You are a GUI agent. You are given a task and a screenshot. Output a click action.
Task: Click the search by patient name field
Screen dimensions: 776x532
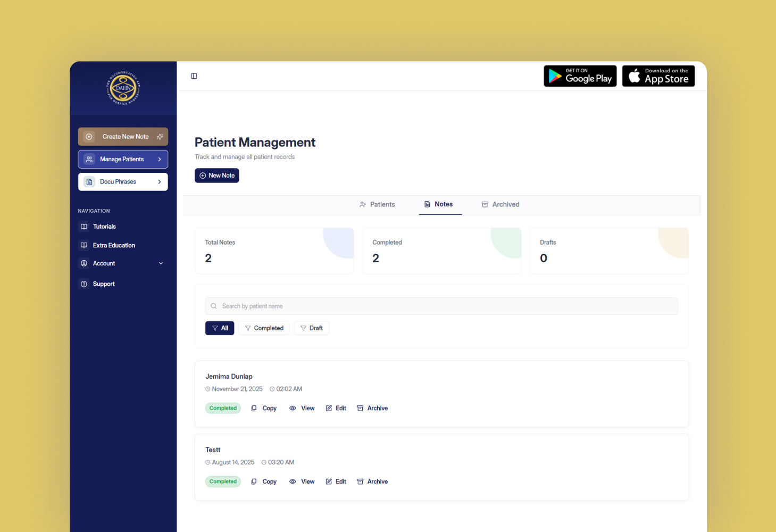441,306
